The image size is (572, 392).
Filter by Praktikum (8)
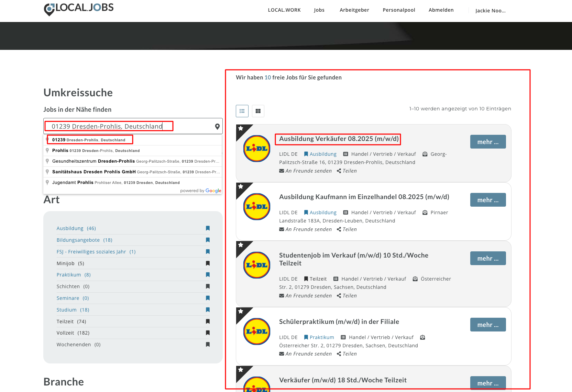tap(74, 275)
